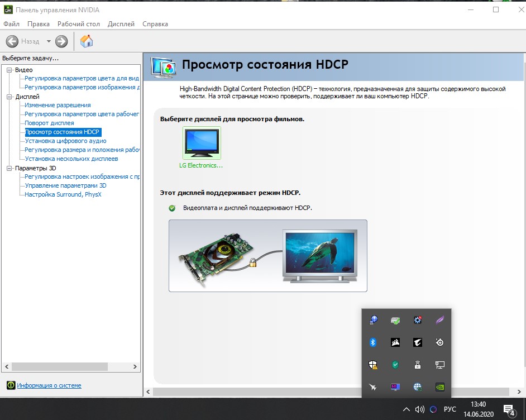Open Регулировка параметров цвета рабочего стола

(x=82, y=114)
